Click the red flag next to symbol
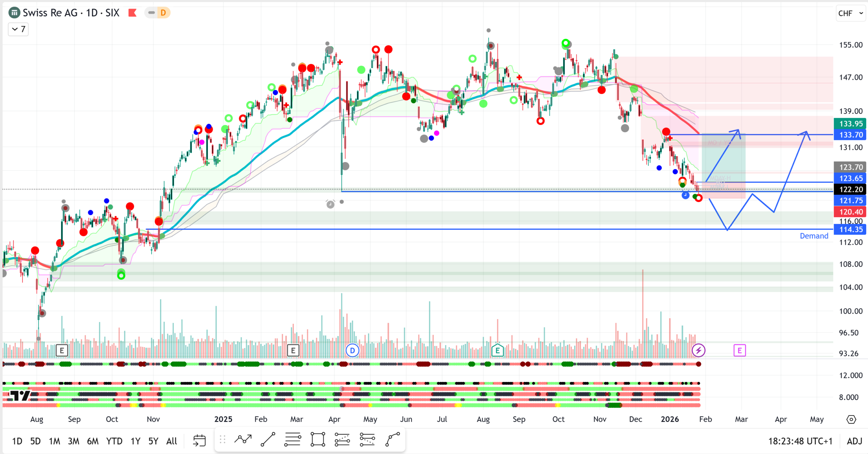 (x=132, y=13)
